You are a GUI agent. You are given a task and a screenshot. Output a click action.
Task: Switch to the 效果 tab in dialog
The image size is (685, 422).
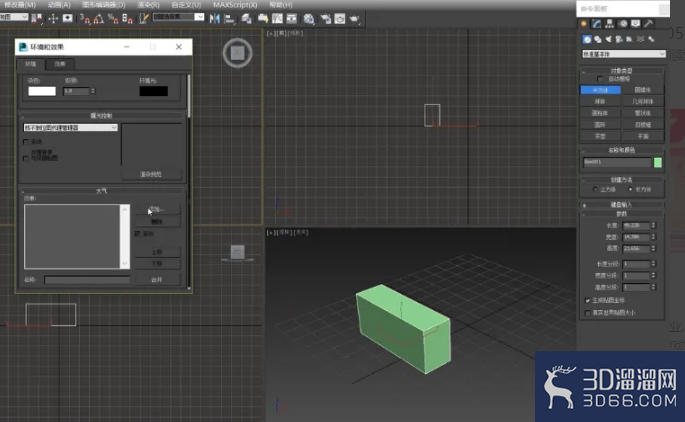[60, 64]
